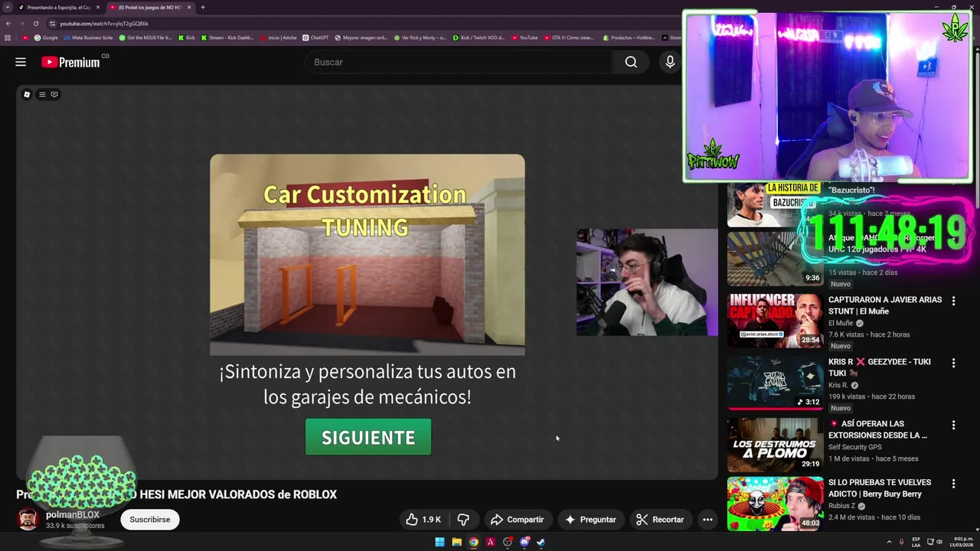Focus the Buscar search field
980x551 pixels.
point(459,62)
